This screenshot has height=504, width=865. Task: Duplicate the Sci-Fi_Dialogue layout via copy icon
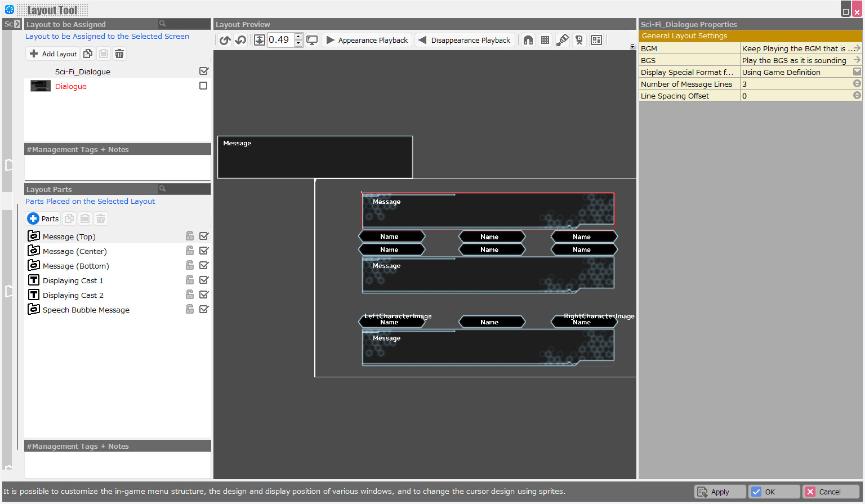[88, 53]
